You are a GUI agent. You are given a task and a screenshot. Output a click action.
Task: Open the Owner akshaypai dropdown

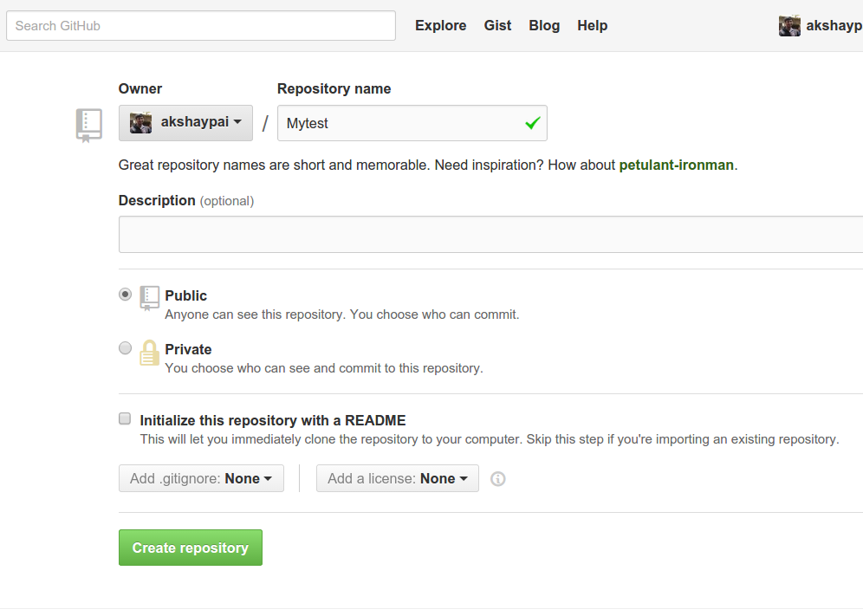click(x=185, y=123)
